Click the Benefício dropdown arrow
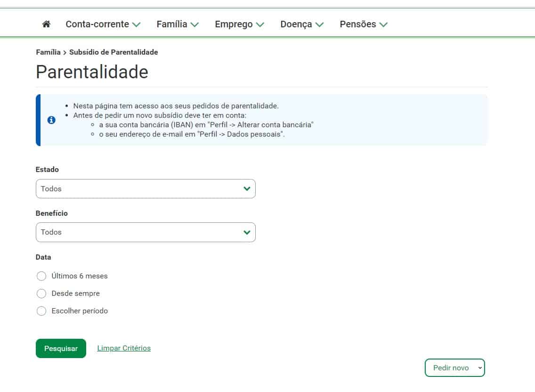The height and width of the screenshot is (392, 535). click(246, 232)
